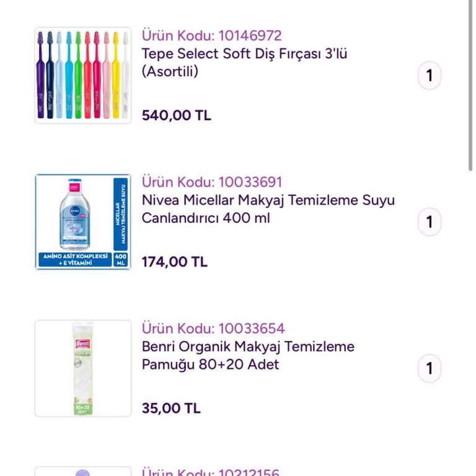
Task: Open Nivea Micellar Makyaj Temizleme Suyu title
Action: pos(268,209)
